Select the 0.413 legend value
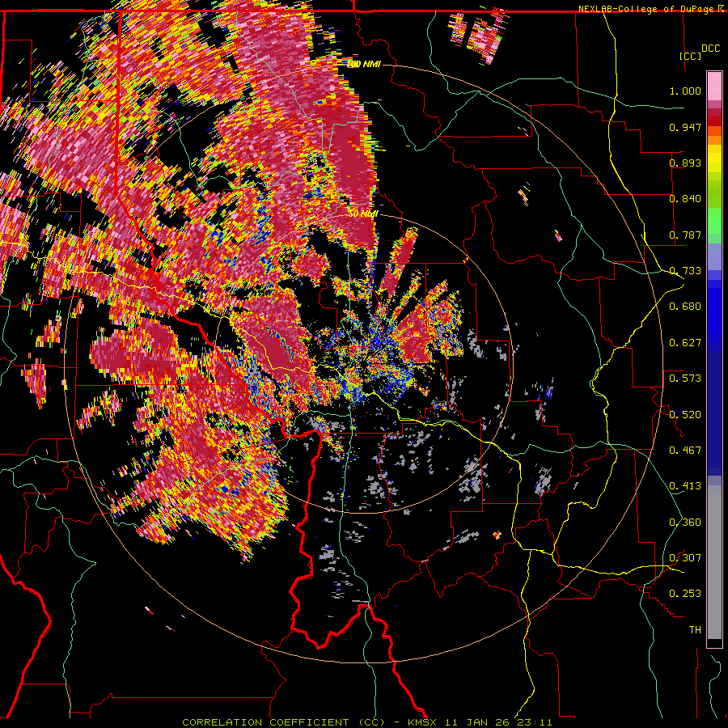This screenshot has height=728, width=728. (x=685, y=486)
